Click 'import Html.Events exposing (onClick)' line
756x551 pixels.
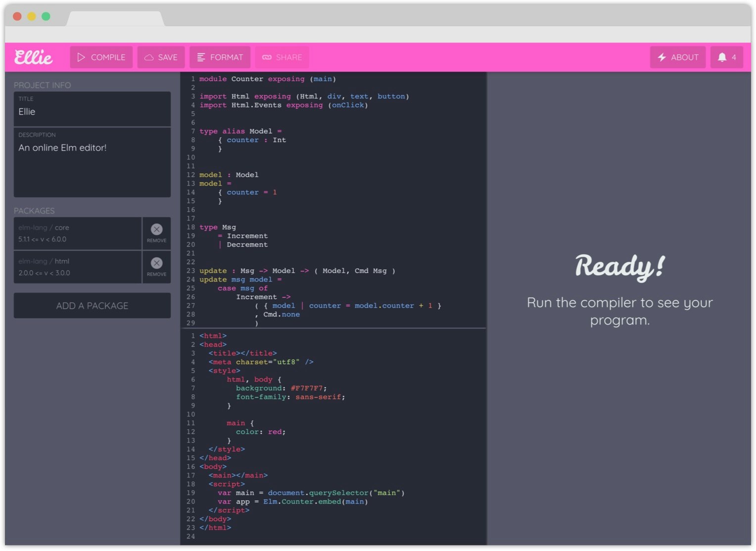pos(283,105)
